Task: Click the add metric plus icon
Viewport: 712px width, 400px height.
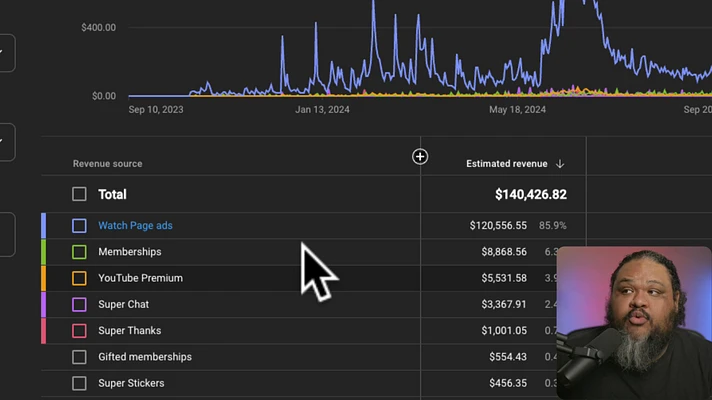Action: 420,157
